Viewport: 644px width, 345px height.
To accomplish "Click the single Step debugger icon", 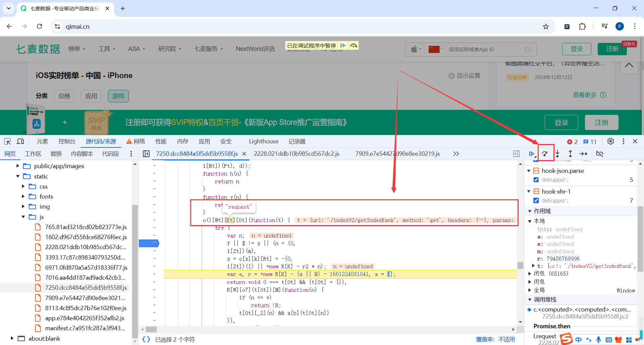I will click(583, 154).
